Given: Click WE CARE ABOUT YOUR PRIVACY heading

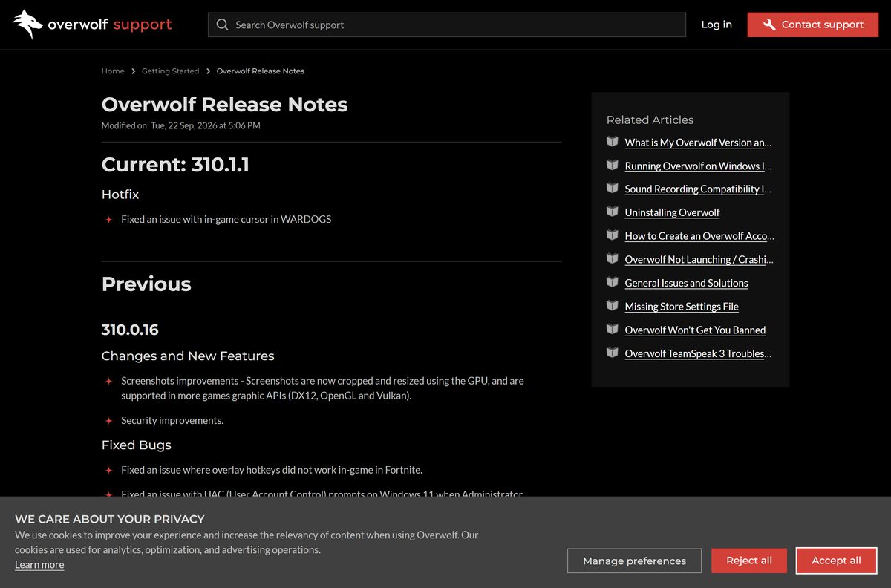Looking at the screenshot, I should (x=110, y=519).
